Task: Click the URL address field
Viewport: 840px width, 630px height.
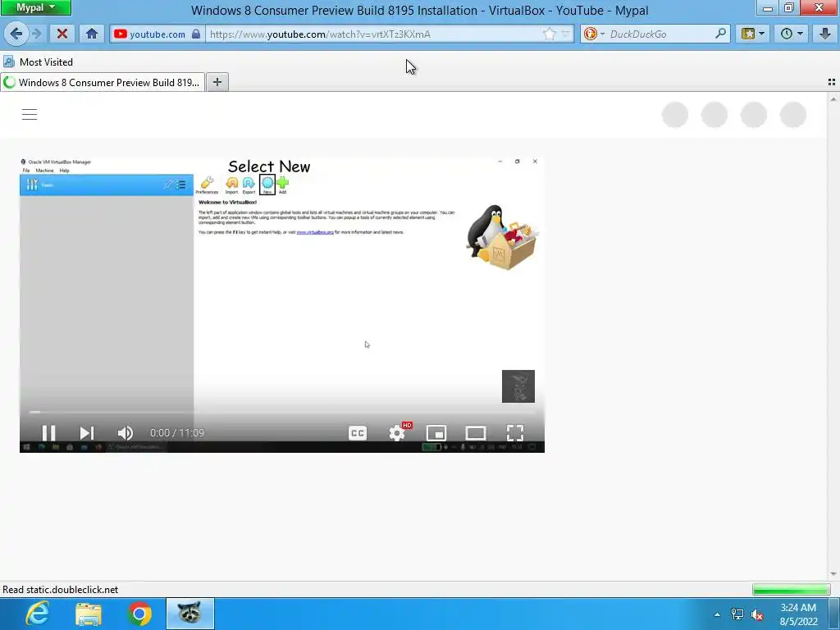Action: point(375,34)
